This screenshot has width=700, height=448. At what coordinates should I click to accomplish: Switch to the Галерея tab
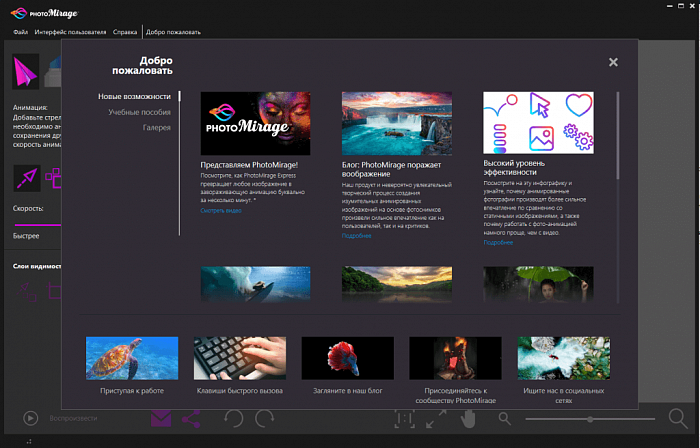point(157,128)
